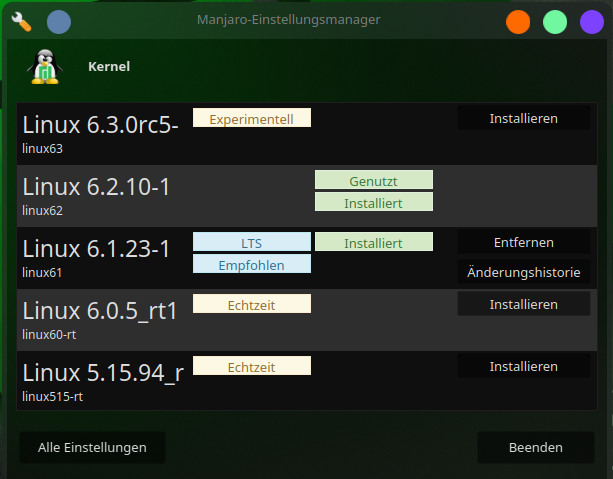This screenshot has width=613, height=479.
Task: Install the linux60-rt realtime kernel
Action: [x=523, y=304]
